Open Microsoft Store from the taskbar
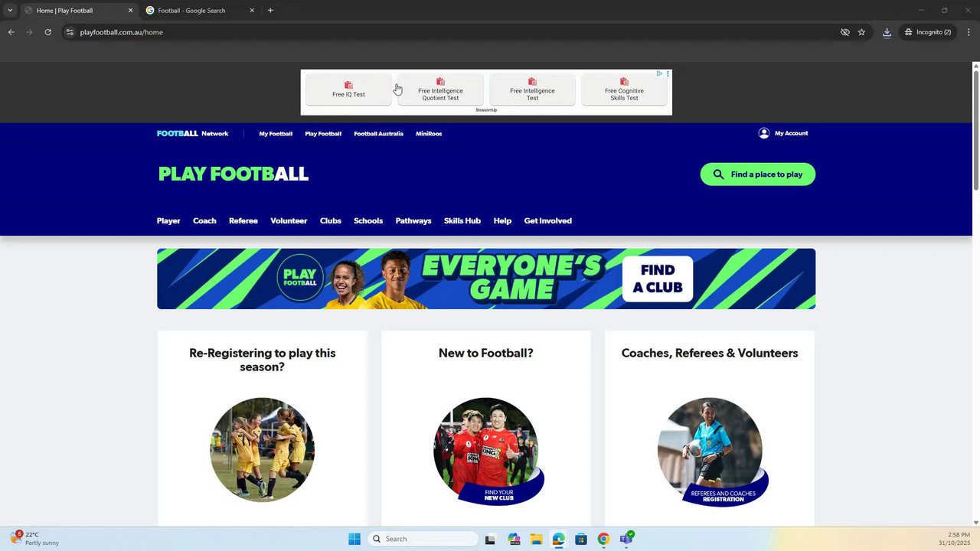 [x=581, y=539]
